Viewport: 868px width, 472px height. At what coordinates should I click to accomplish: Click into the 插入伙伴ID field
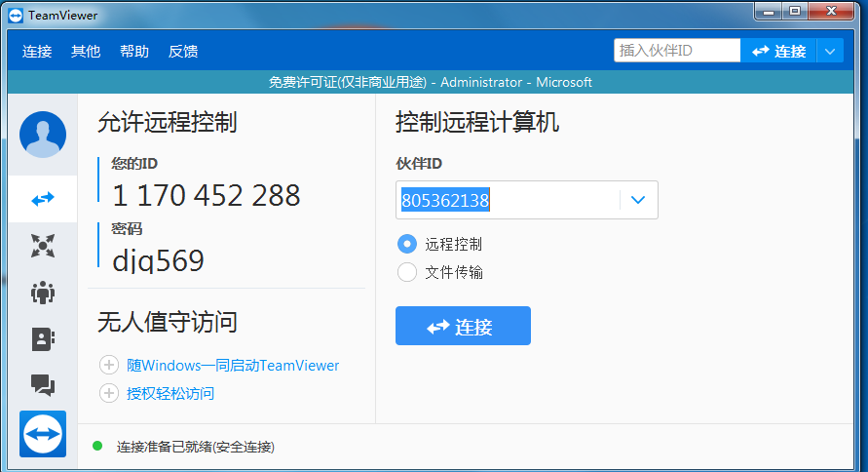[677, 51]
